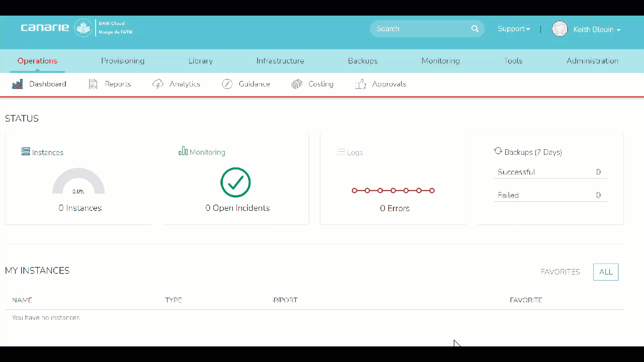Click the CANARIE DAIR Cloud logo
Screen dimensions: 644x362
tap(76, 28)
